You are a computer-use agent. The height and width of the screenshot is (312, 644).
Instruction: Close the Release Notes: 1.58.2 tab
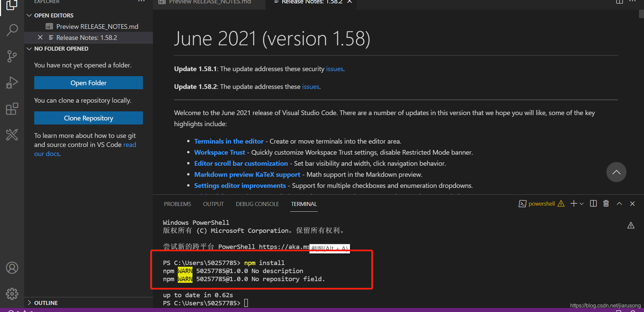pos(350,2)
